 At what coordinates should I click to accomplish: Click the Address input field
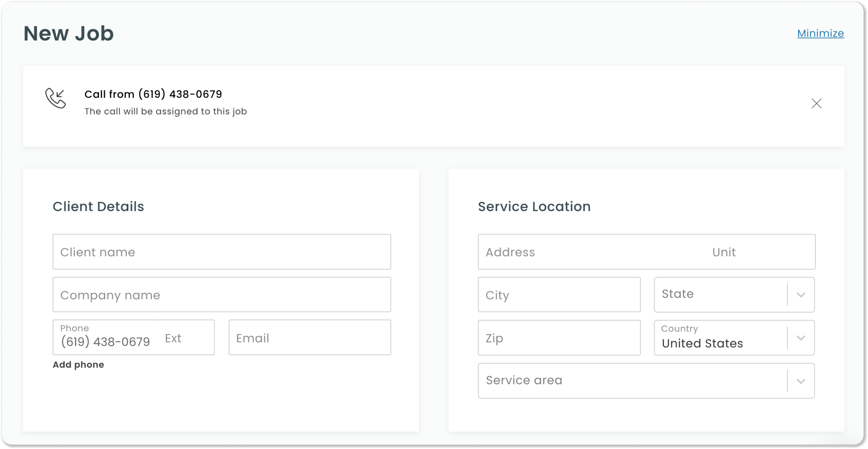(591, 252)
